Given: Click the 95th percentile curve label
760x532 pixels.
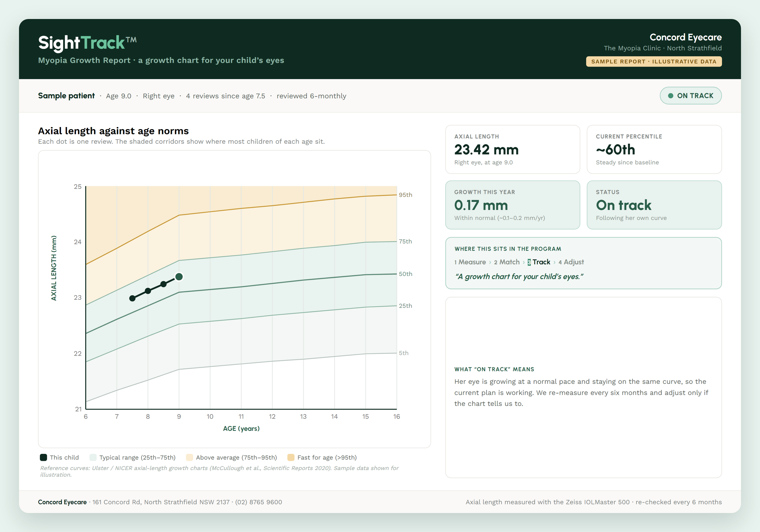Looking at the screenshot, I should [x=406, y=195].
